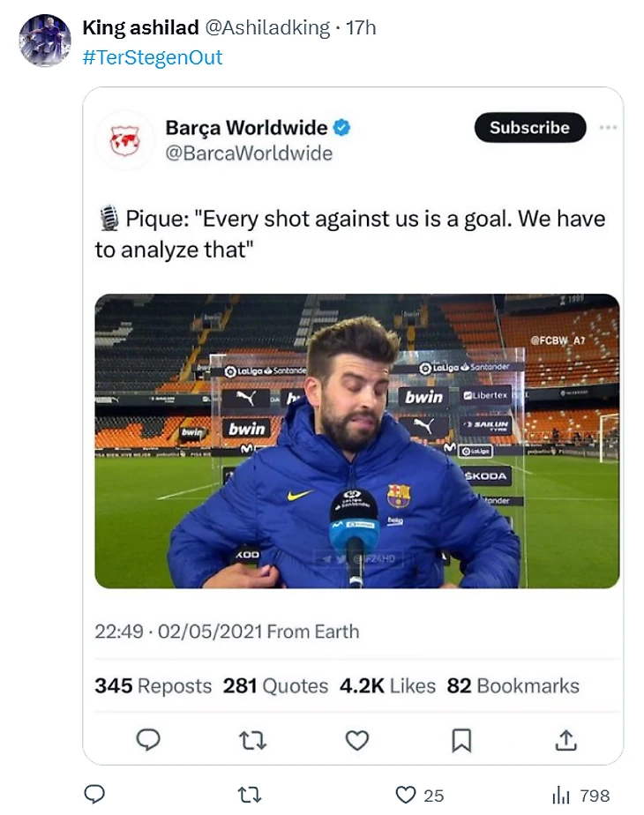Subscribe to Barça Worldwide
The image size is (644, 815).
pyautogui.click(x=529, y=127)
